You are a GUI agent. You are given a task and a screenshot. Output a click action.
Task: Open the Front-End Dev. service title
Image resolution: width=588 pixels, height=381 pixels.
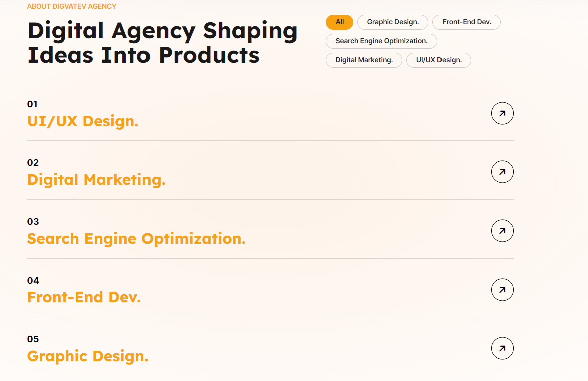(x=84, y=297)
